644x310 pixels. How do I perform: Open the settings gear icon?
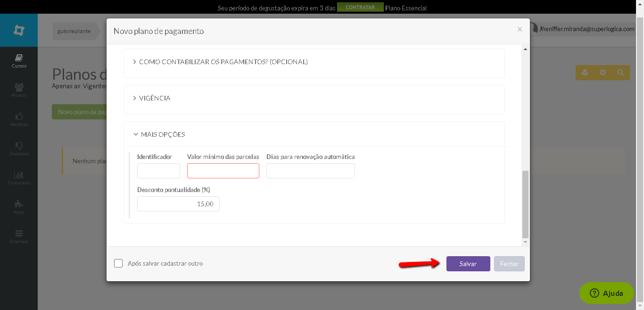[x=603, y=73]
